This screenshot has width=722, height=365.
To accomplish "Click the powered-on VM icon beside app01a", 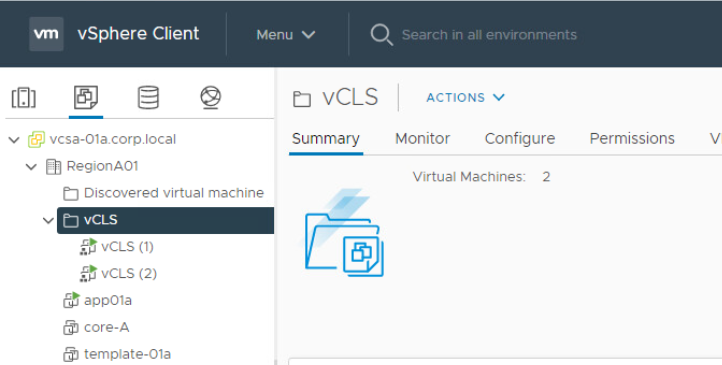I will 71,300.
